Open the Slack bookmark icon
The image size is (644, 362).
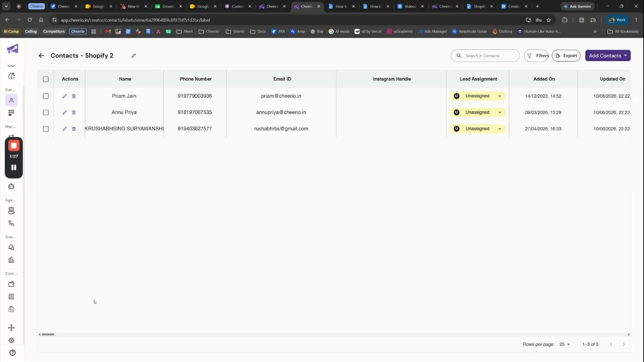pyautogui.click(x=138, y=32)
